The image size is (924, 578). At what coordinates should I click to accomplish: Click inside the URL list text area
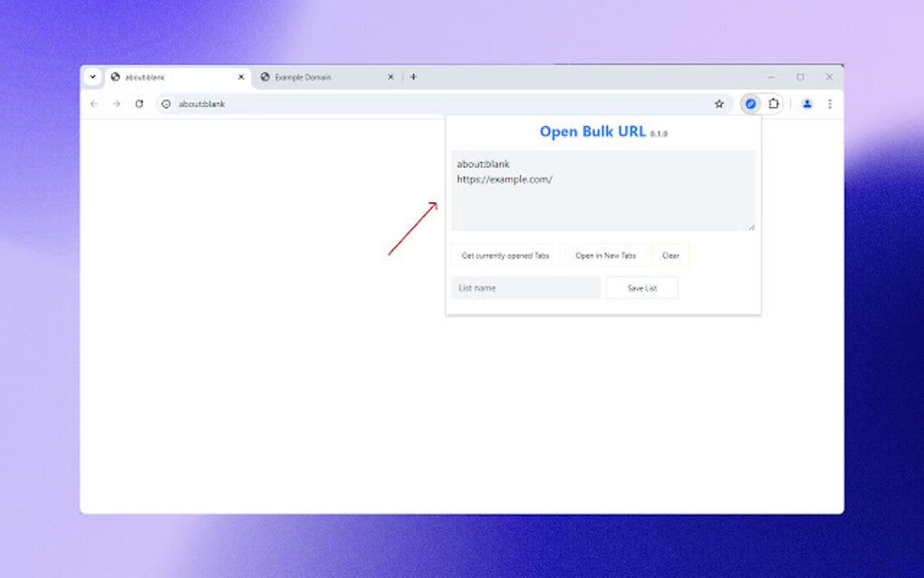[x=602, y=190]
